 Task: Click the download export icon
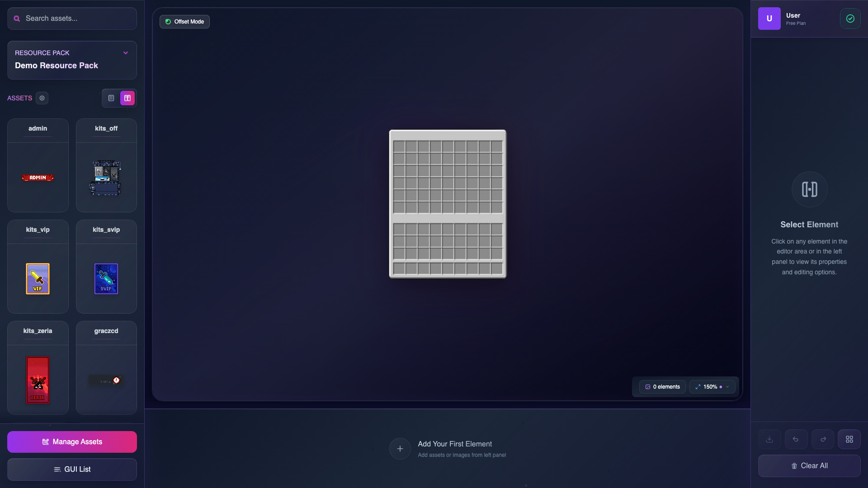(769, 439)
